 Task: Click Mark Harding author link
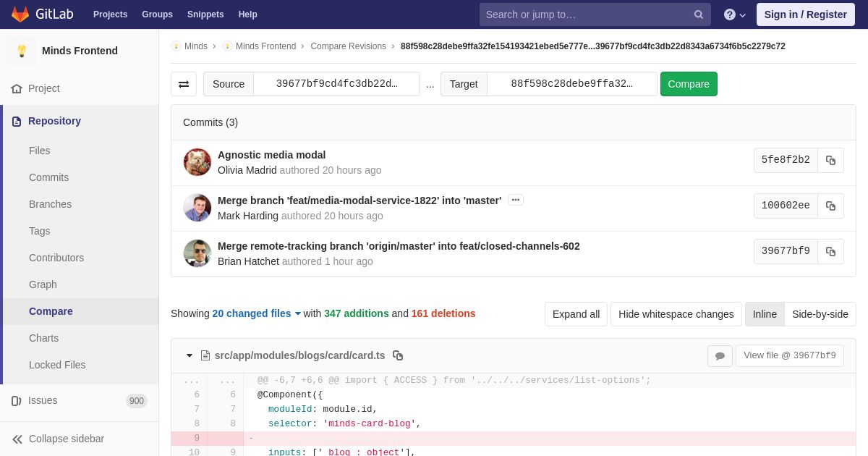[x=248, y=216]
